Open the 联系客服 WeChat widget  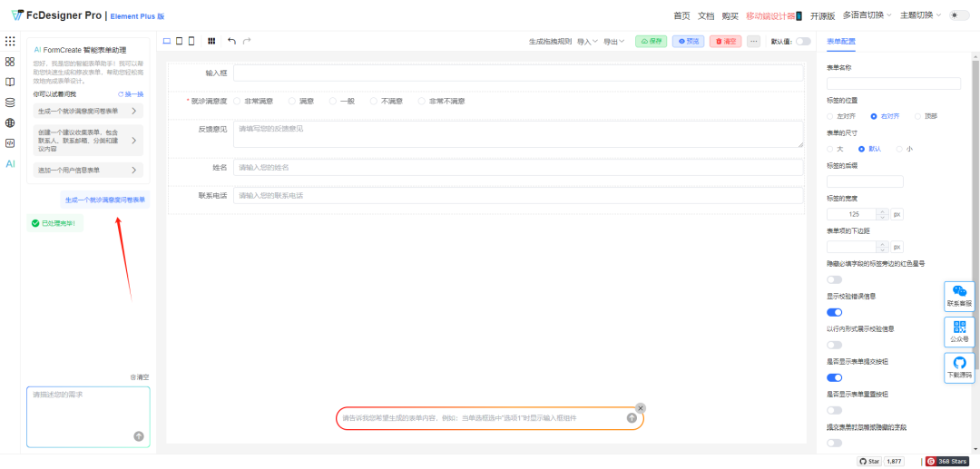point(959,296)
